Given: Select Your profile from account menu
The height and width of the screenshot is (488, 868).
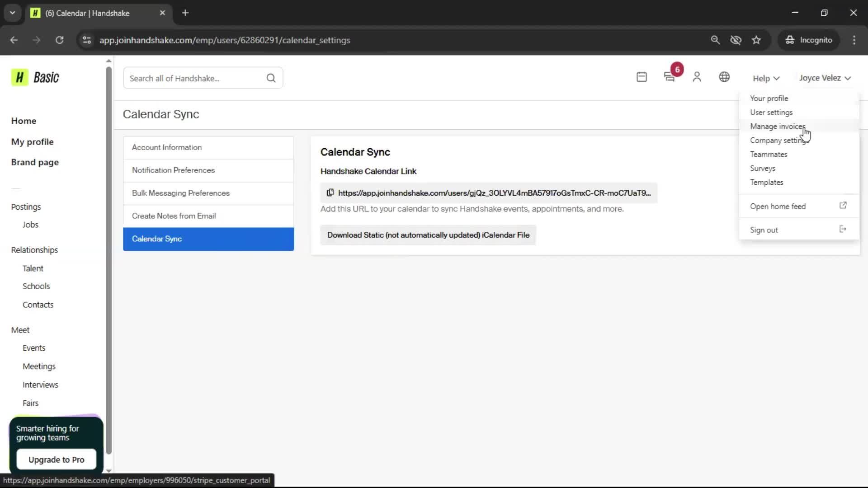Looking at the screenshot, I should pos(769,99).
